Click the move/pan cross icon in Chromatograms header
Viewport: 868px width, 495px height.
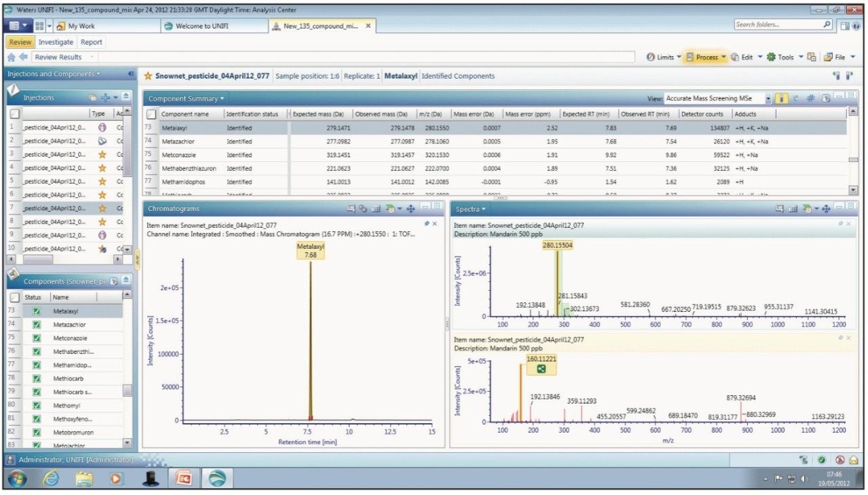410,209
